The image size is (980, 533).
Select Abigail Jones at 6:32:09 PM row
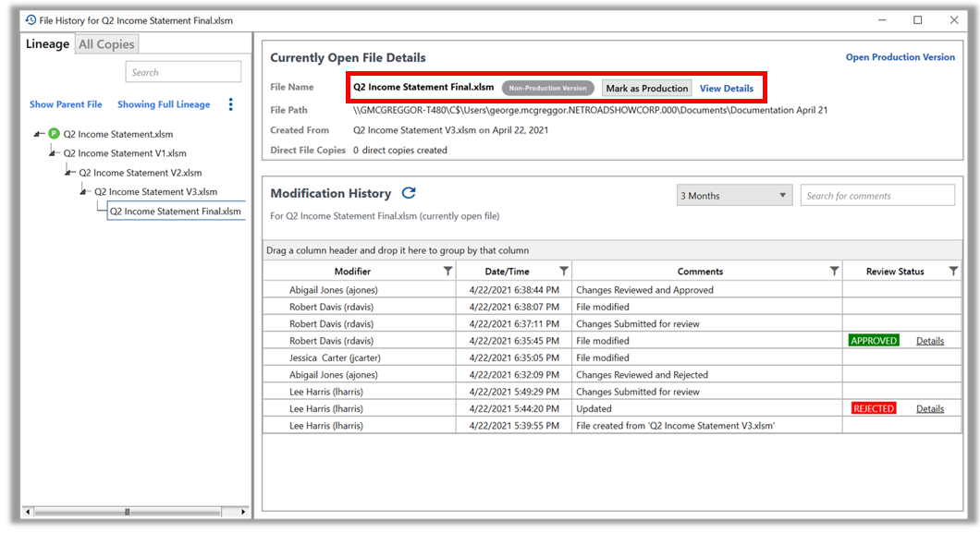[x=360, y=374]
